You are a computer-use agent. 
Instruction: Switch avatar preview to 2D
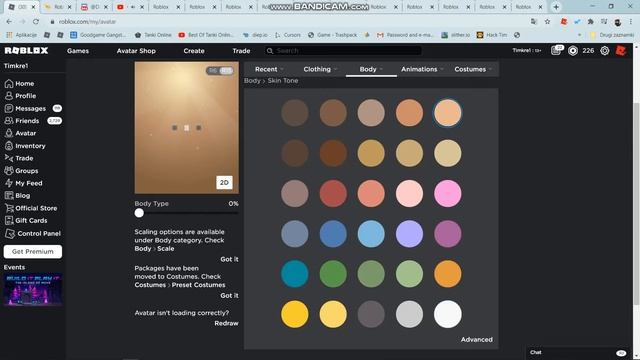click(x=224, y=182)
